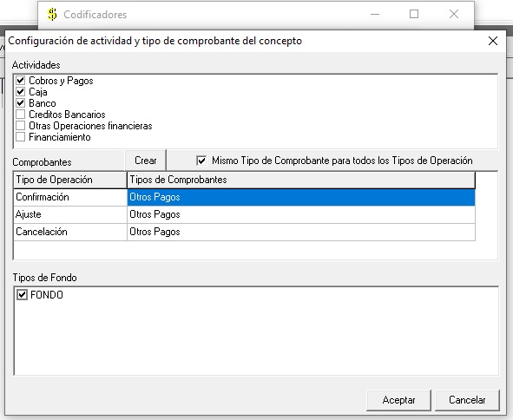The image size is (513, 420).
Task: Click the Tipo de Operación column header
Action: [70, 180]
